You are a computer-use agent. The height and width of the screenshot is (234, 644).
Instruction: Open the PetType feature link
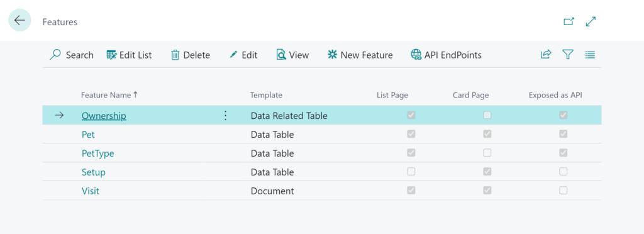click(97, 153)
